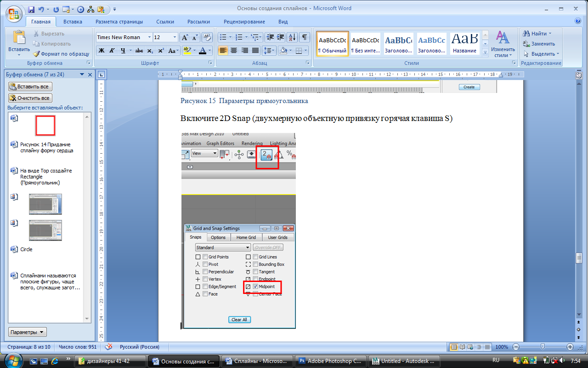The width and height of the screenshot is (588, 368).
Task: Close the Буфер обмена clipboard pane
Action: pyautogui.click(x=90, y=74)
